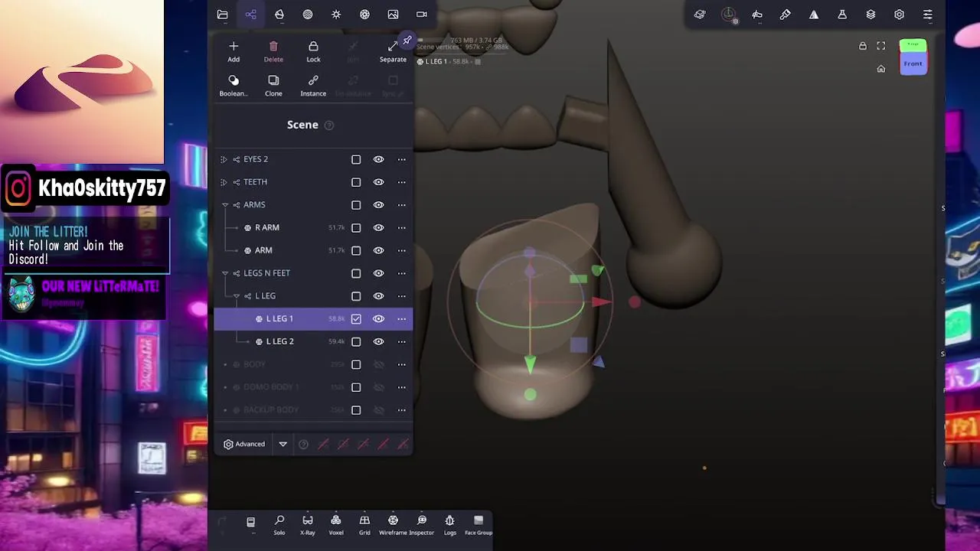The width and height of the screenshot is (980, 551).
Task: Open the Background image menu
Action: tap(393, 15)
